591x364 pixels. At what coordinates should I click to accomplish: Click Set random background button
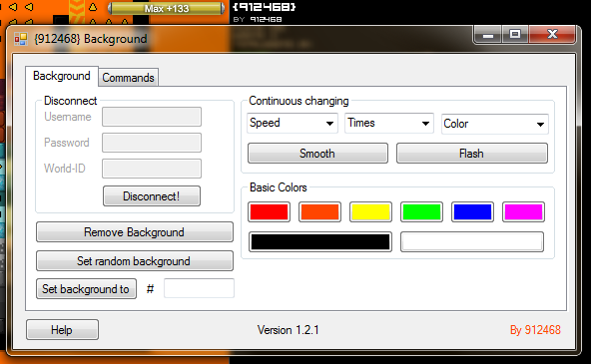[135, 261]
